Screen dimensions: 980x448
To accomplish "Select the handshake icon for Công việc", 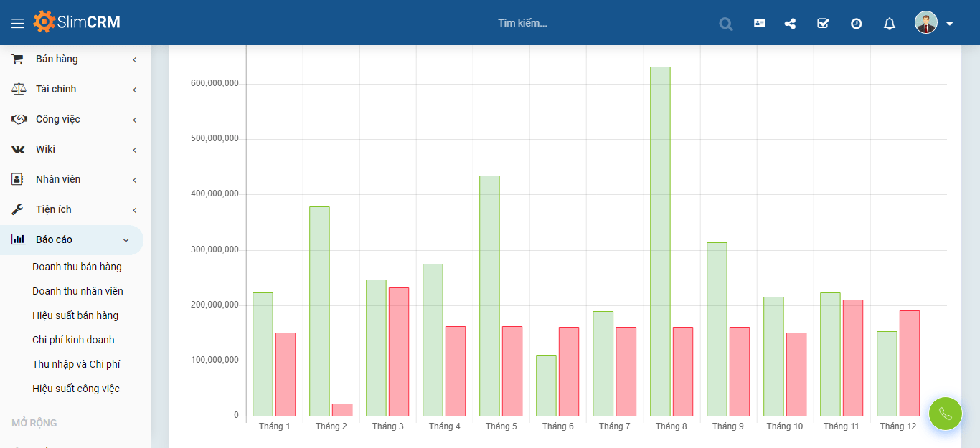I will click(17, 119).
